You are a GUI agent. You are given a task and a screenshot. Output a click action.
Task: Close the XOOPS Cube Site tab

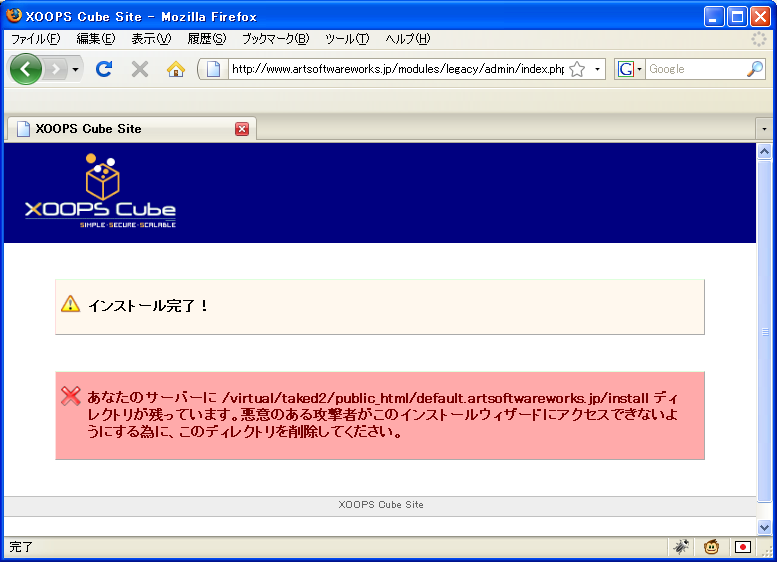click(x=242, y=129)
